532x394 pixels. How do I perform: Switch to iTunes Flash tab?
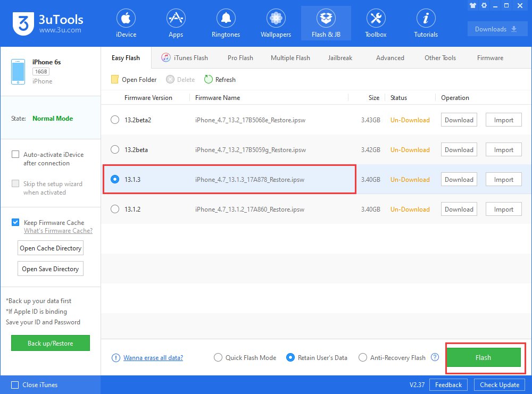pyautogui.click(x=185, y=58)
